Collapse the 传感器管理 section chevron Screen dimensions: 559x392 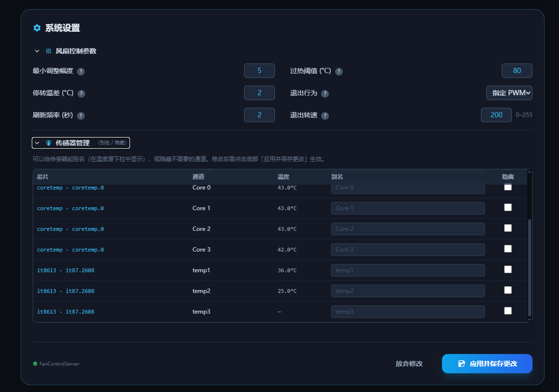tap(37, 143)
